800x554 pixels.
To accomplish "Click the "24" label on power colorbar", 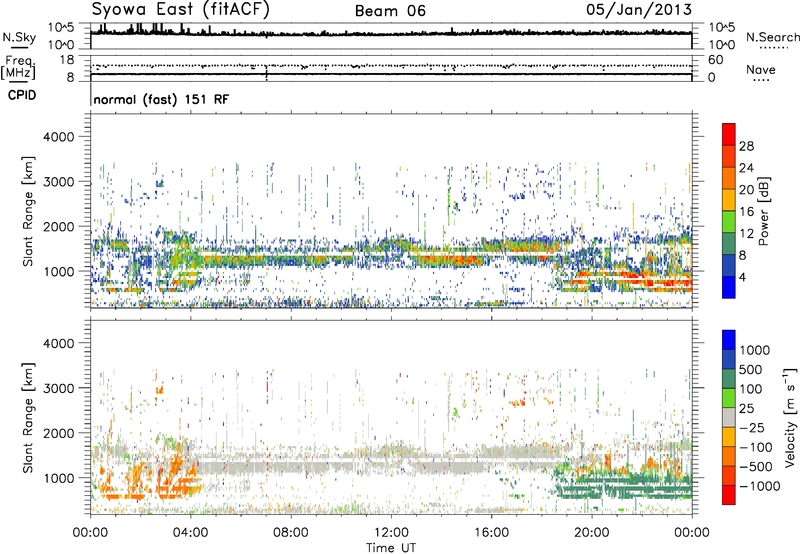I will pyautogui.click(x=746, y=168).
